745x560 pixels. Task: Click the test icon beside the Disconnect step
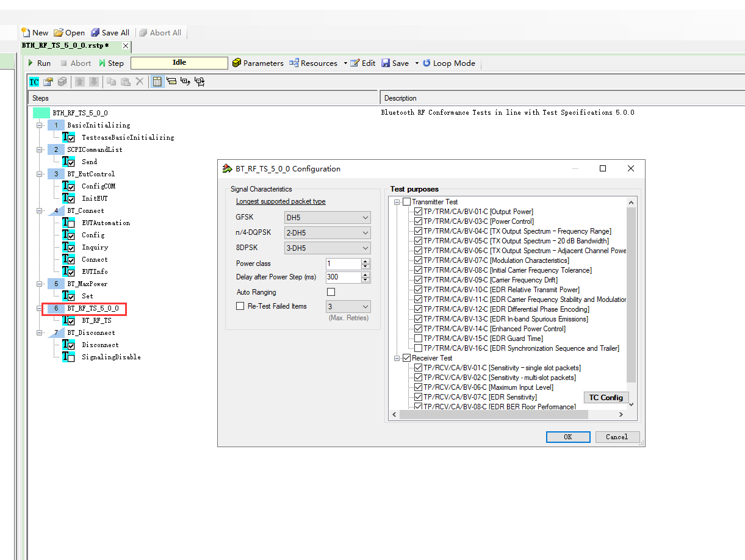pos(68,345)
